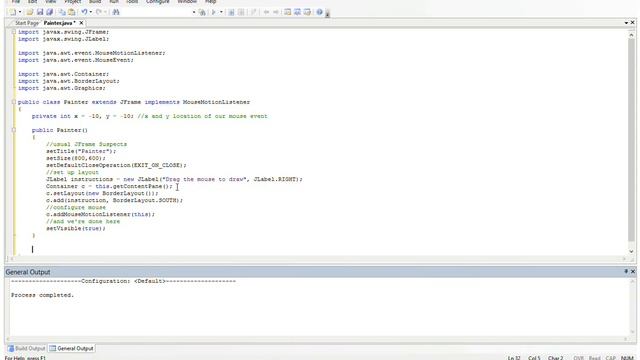
Task: Close the Painter.java tab with its X
Action: (x=81, y=23)
